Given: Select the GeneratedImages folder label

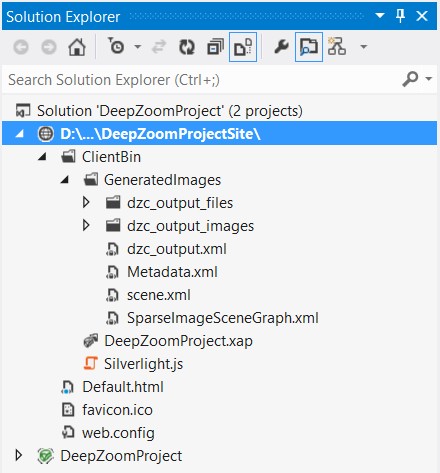Looking at the screenshot, I should (x=162, y=180).
